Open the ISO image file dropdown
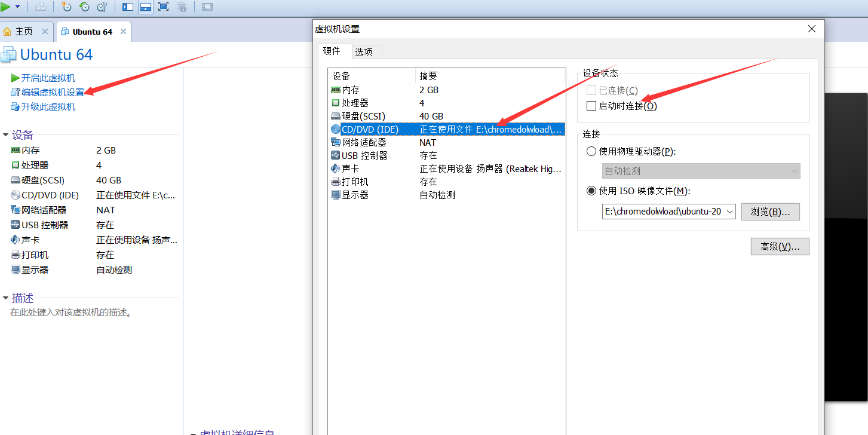This screenshot has height=435, width=868. (x=730, y=212)
